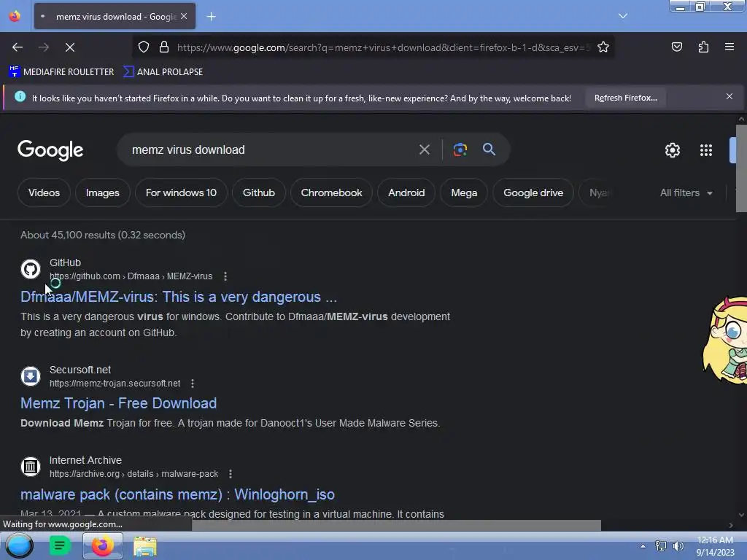This screenshot has height=560, width=747.
Task: Submit search with magnifier icon
Action: 489,149
